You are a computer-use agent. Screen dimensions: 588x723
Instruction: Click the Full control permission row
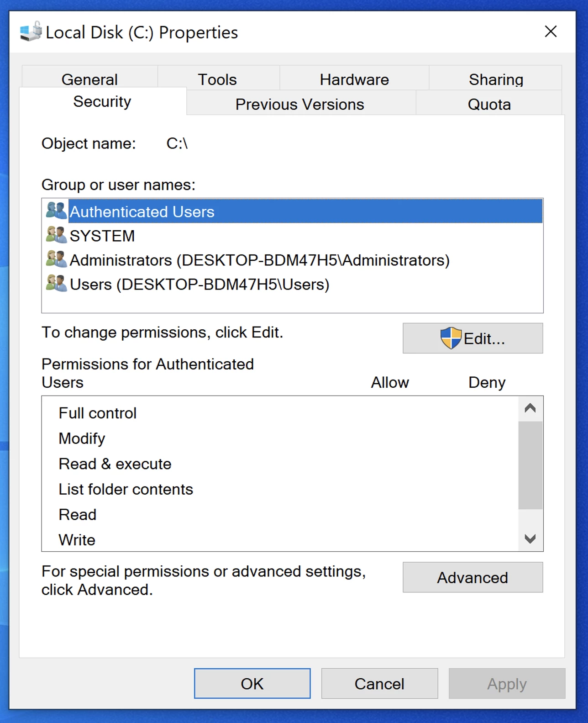coord(280,413)
